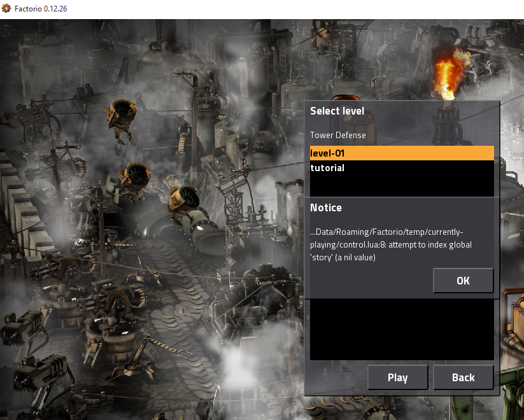
Task: Click the Notice heading
Action: point(326,207)
